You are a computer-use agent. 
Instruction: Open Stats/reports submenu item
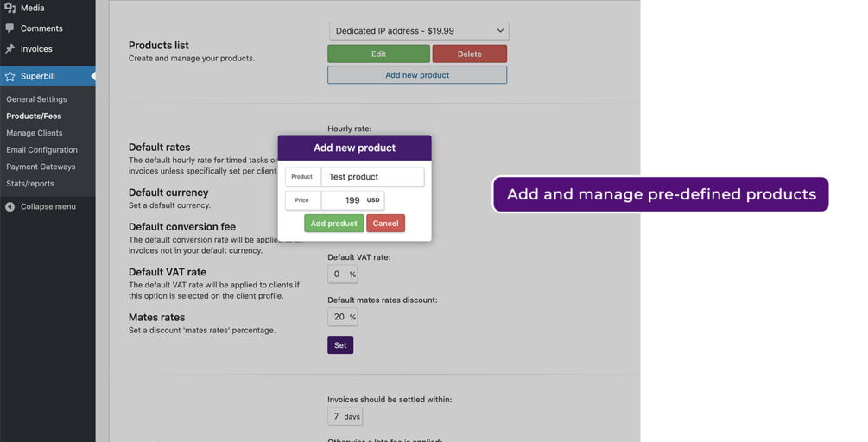click(x=30, y=184)
